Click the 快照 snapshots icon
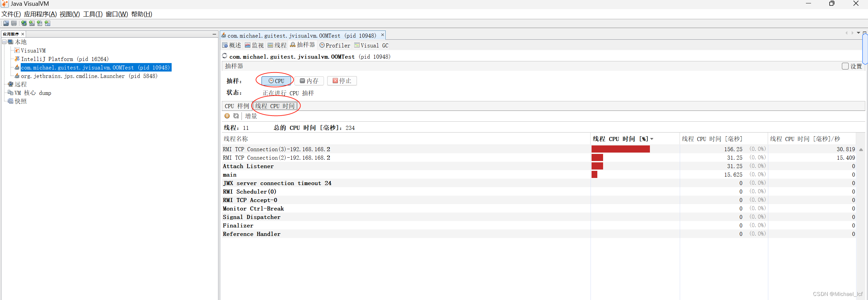This screenshot has height=300, width=868. 11,101
